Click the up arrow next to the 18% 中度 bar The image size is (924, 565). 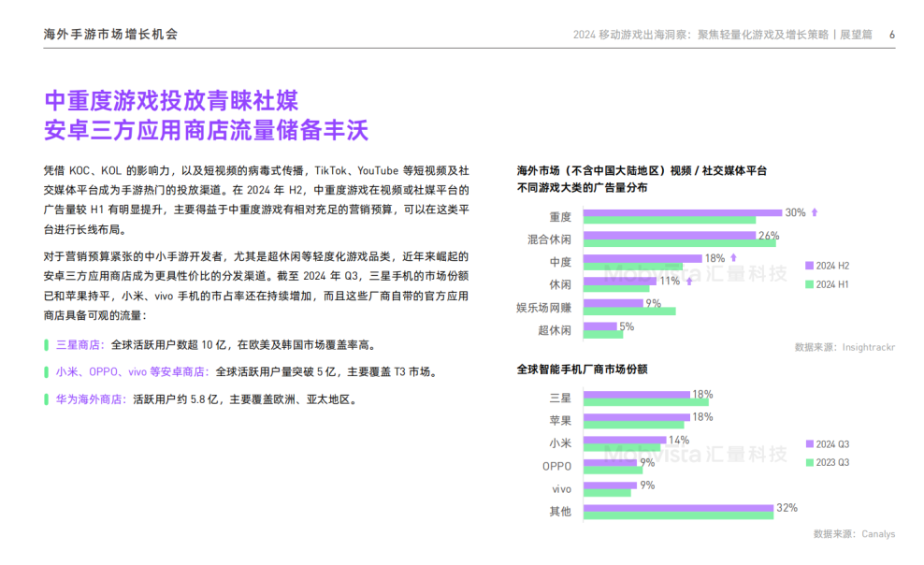[733, 257]
